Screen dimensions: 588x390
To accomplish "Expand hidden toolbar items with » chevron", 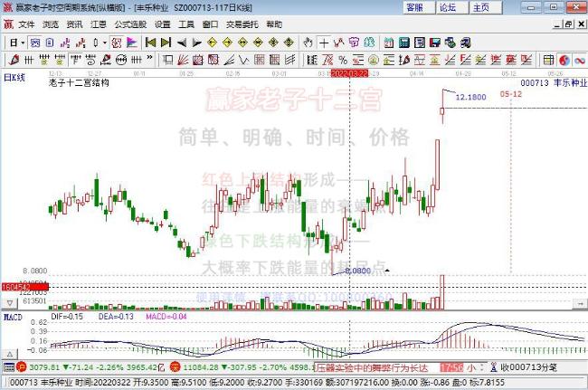I will [149, 58].
